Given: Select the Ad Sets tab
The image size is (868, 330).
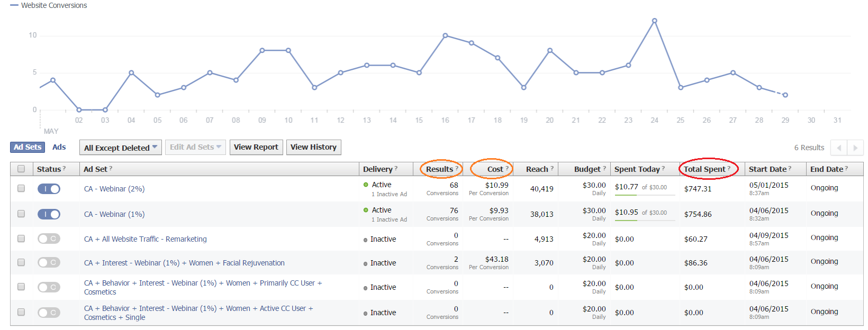Looking at the screenshot, I should [x=28, y=147].
